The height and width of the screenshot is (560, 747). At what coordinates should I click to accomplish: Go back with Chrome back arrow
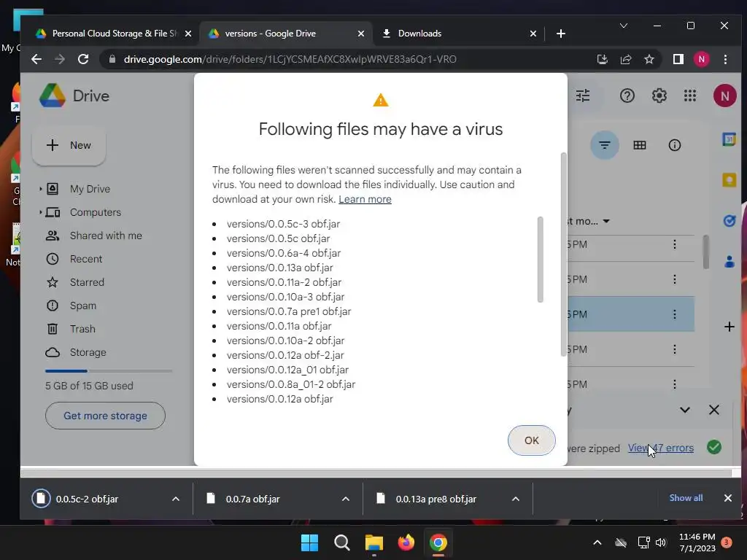(x=36, y=59)
